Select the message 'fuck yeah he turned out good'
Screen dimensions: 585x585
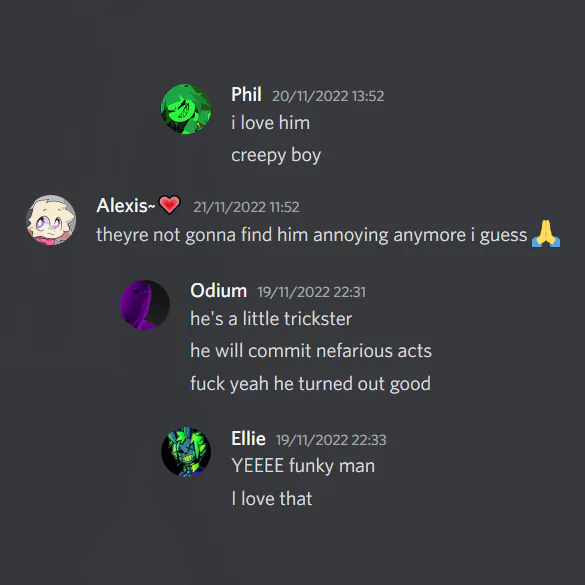(310, 384)
